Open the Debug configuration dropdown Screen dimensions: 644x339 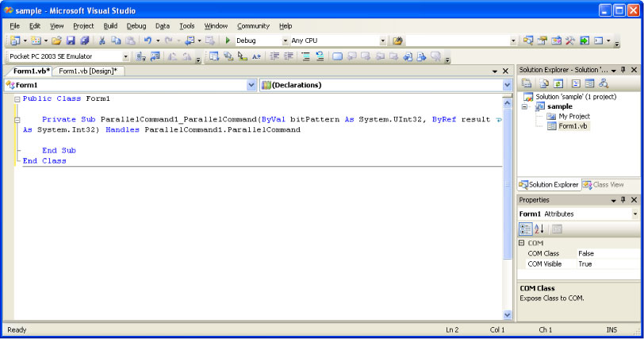[285, 40]
